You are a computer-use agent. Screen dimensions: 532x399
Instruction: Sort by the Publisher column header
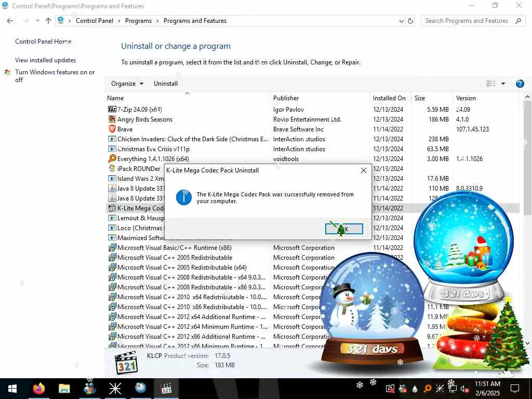[x=320, y=98]
